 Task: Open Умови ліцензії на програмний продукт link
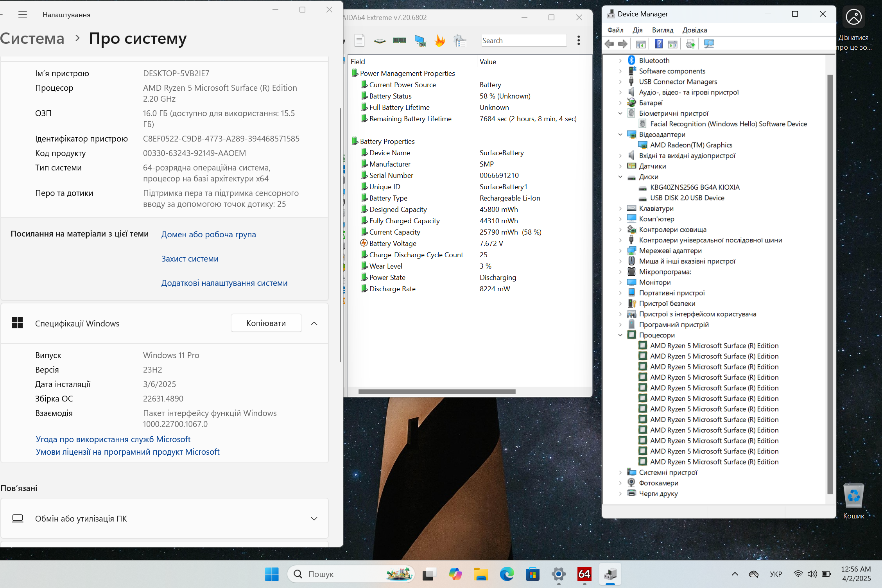coord(127,452)
